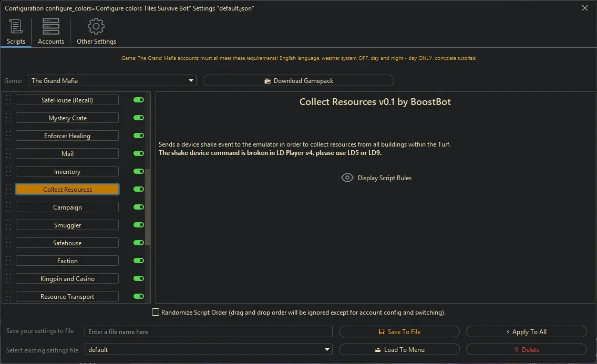Select the Mail script

pos(67,154)
